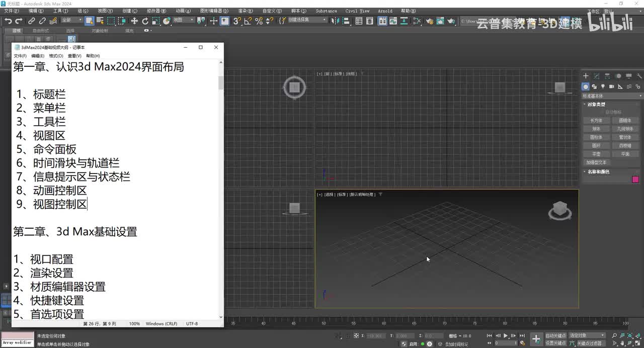Screen dimensions: 644x348
Task: Click the Notepad vertical scrollbar thumb
Action: point(221,83)
